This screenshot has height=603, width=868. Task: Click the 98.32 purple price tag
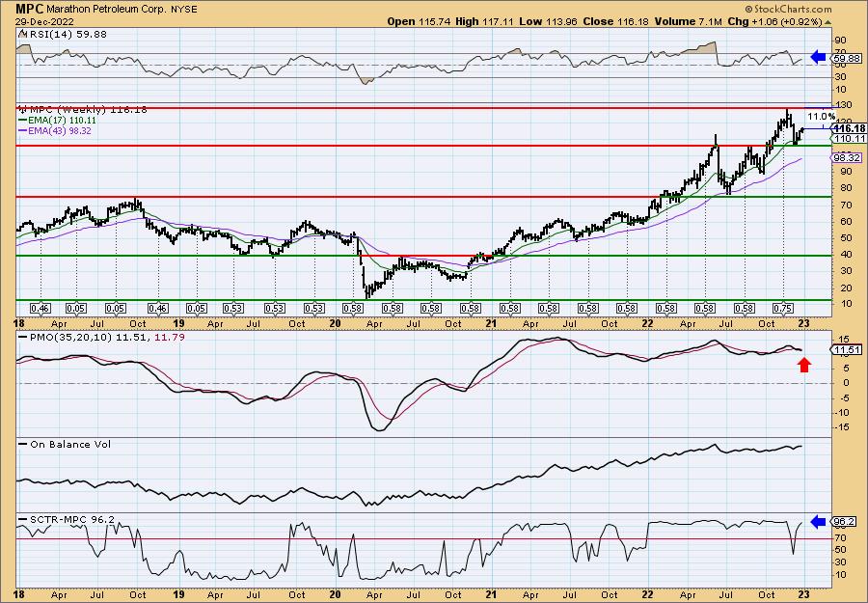(x=847, y=158)
